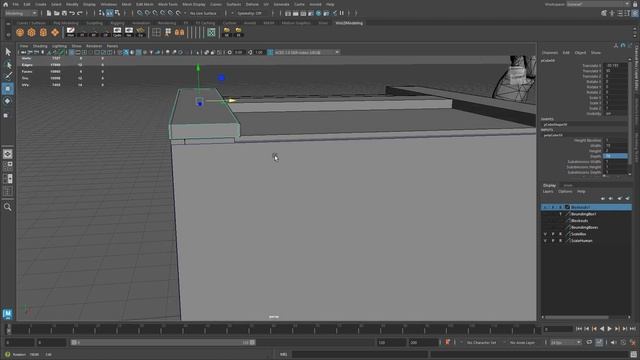Click the Maya logo at bottom left
Image resolution: width=640 pixels, height=360 pixels.
point(7,313)
